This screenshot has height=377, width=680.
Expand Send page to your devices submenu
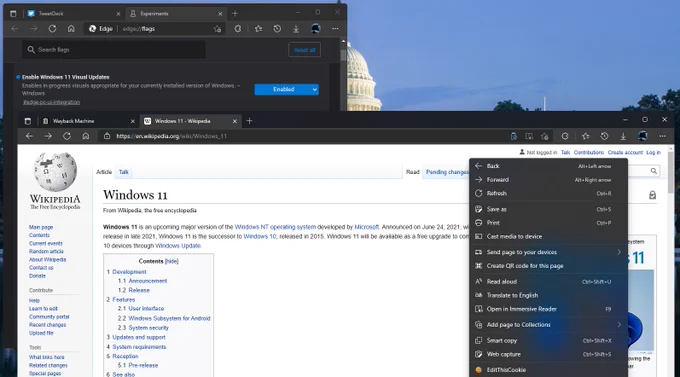coord(549,252)
